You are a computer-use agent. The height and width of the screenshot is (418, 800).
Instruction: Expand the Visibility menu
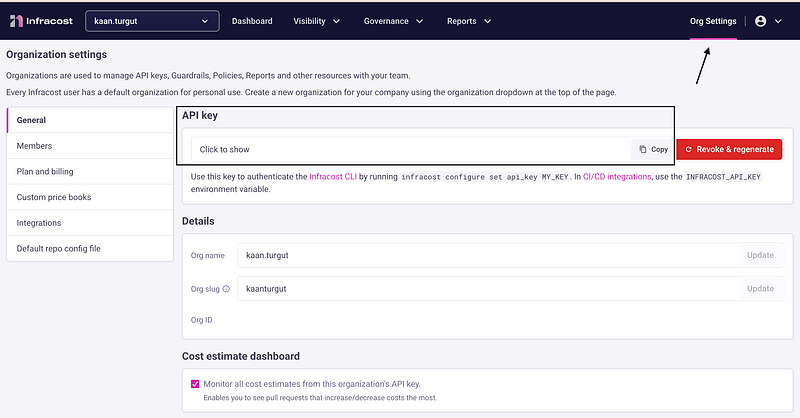(x=316, y=21)
